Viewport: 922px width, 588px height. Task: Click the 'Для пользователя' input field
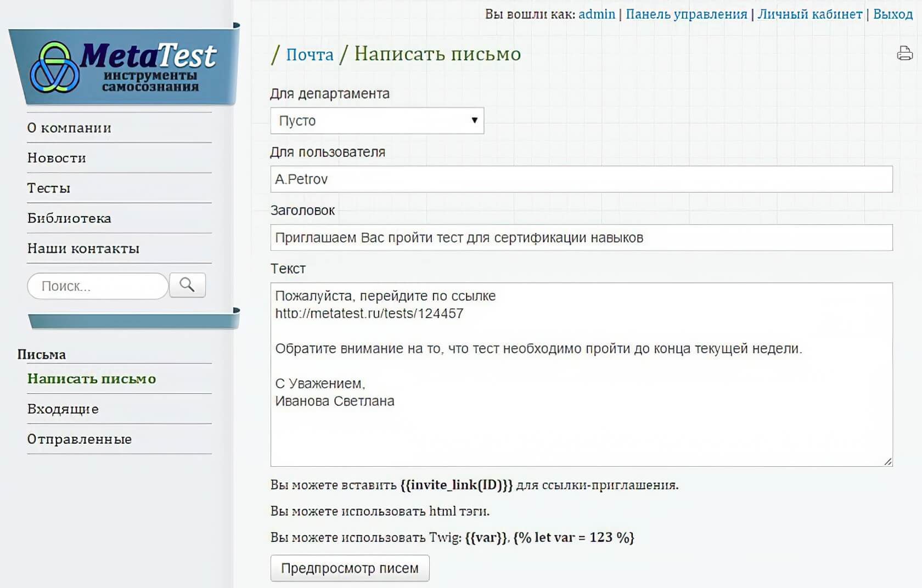click(x=581, y=179)
